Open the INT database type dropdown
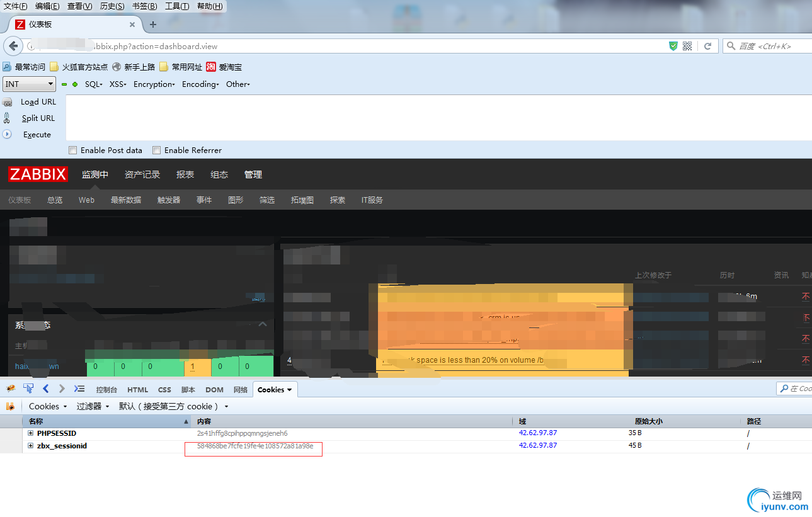 (30, 84)
